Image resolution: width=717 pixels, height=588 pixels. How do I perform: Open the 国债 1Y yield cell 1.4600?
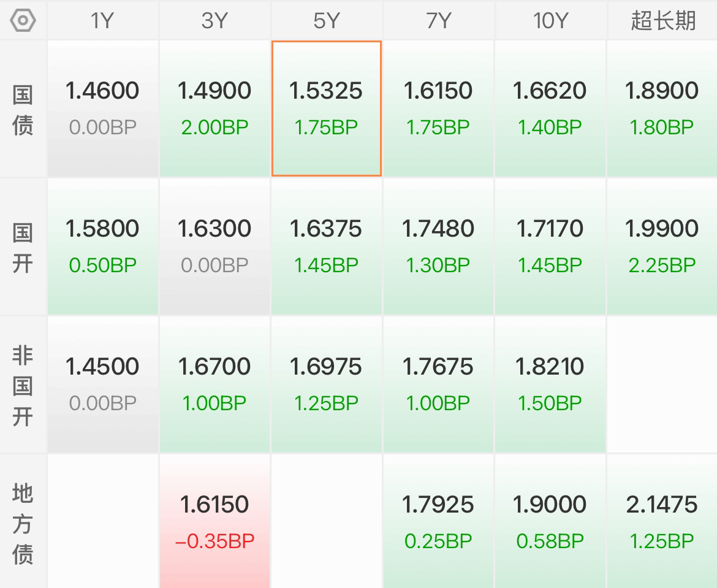(102, 109)
